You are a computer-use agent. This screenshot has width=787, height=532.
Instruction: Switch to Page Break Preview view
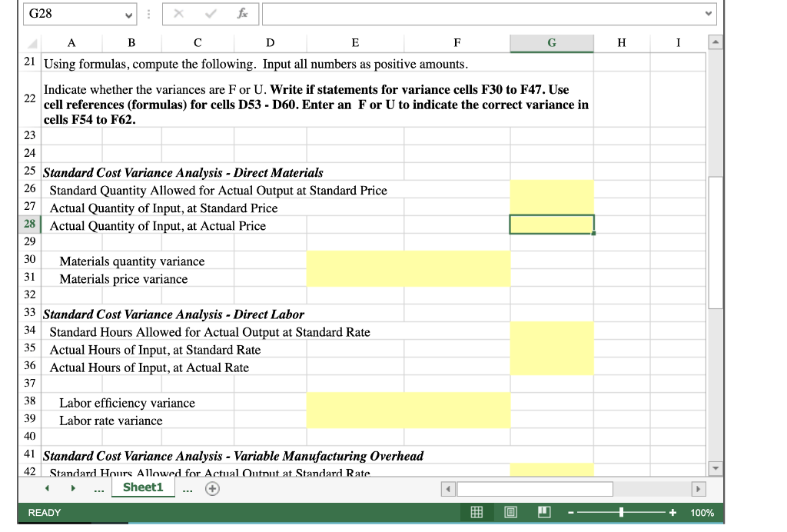543,512
